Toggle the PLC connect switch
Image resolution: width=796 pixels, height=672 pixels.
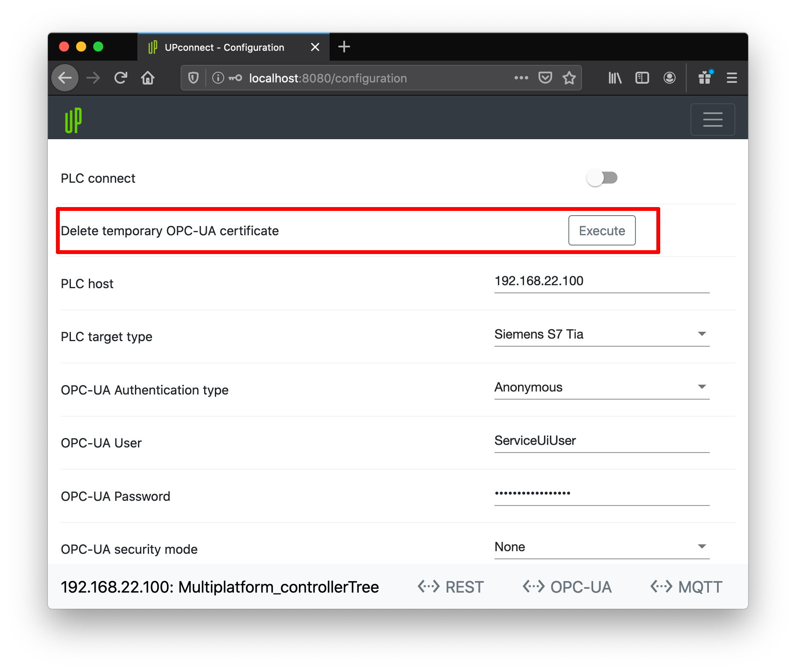pyautogui.click(x=602, y=178)
